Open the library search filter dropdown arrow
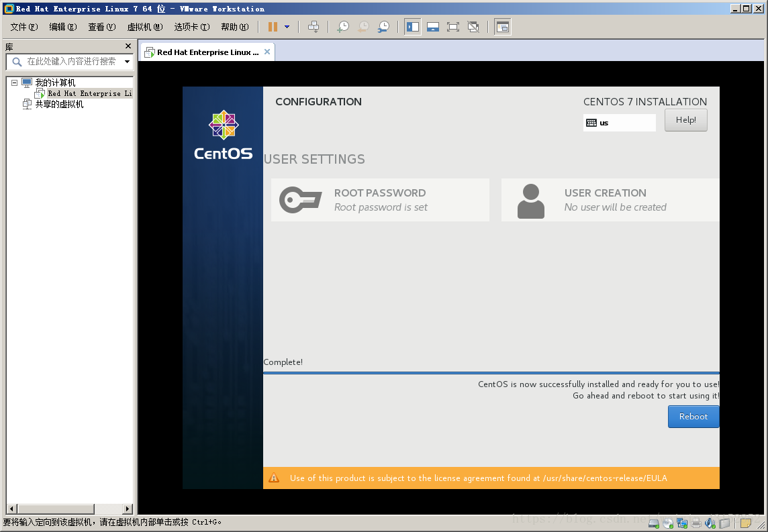The height and width of the screenshot is (532, 768). pyautogui.click(x=128, y=62)
